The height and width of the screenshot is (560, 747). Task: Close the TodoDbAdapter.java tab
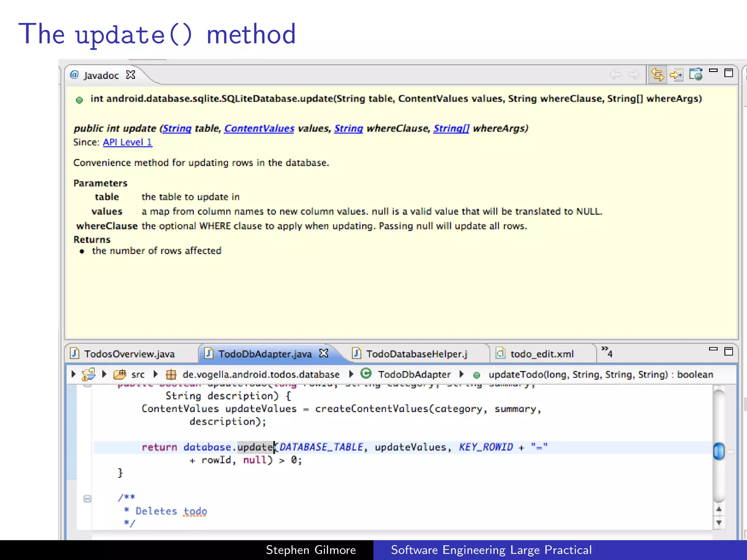click(x=324, y=353)
